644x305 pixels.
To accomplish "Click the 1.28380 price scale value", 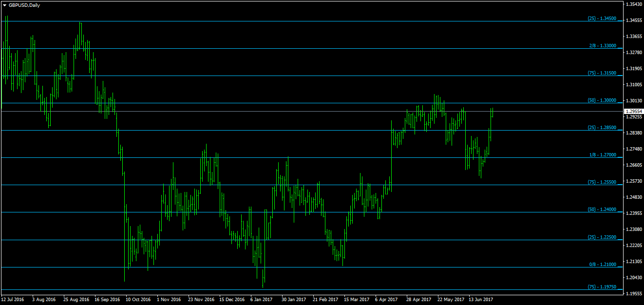I will (x=633, y=133).
